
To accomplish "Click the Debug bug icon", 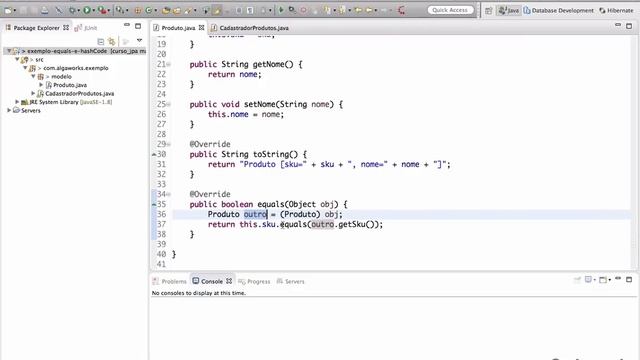I will (x=73, y=10).
